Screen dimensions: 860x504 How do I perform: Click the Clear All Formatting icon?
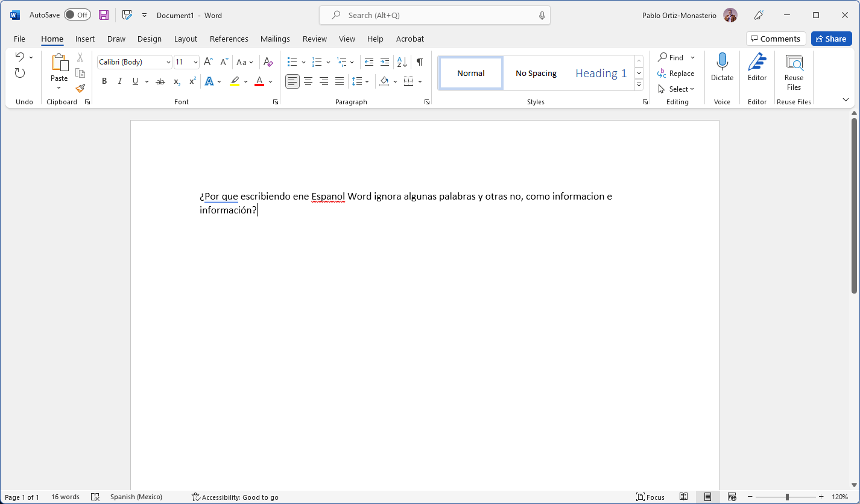pyautogui.click(x=268, y=62)
